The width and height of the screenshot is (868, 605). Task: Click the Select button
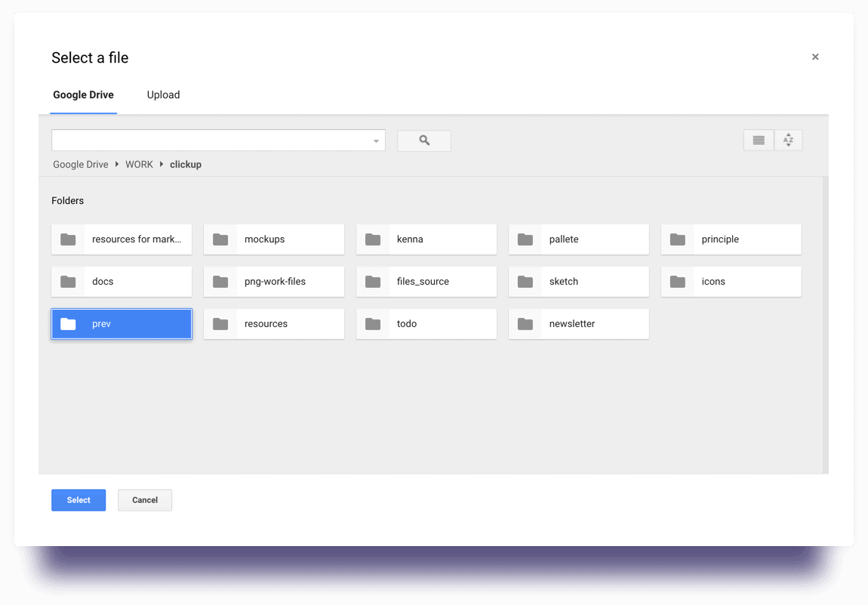78,500
